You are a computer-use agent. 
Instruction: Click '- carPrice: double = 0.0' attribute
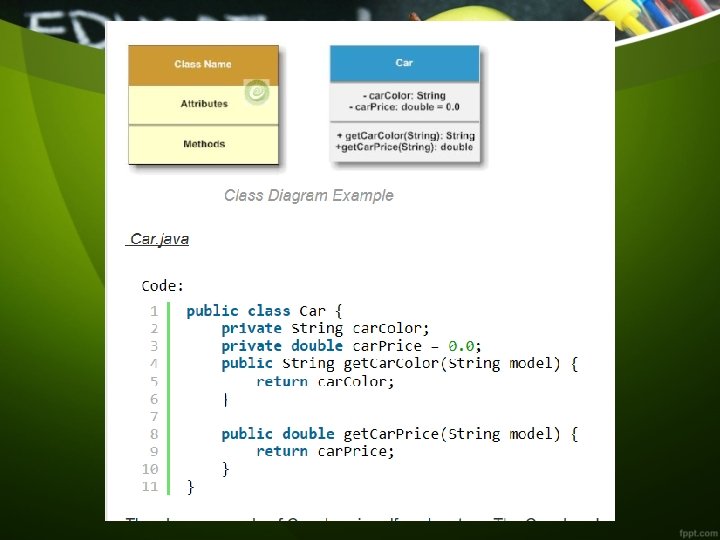pyautogui.click(x=405, y=107)
